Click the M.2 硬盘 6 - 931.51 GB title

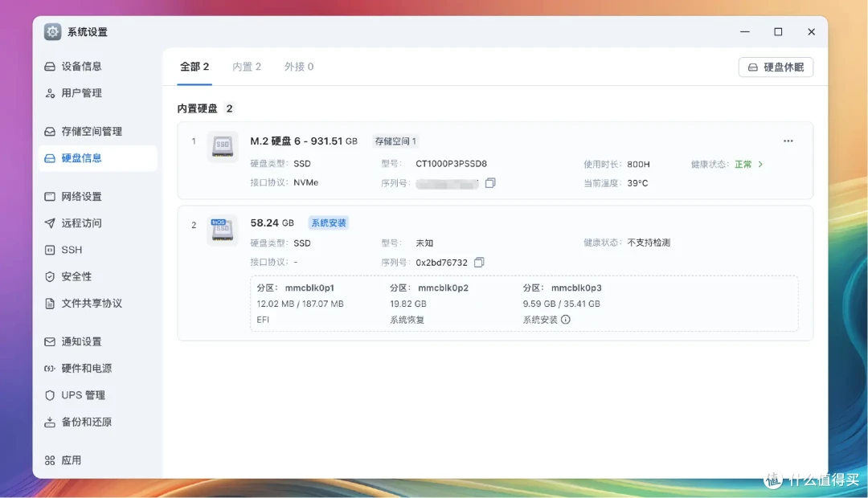(x=303, y=141)
